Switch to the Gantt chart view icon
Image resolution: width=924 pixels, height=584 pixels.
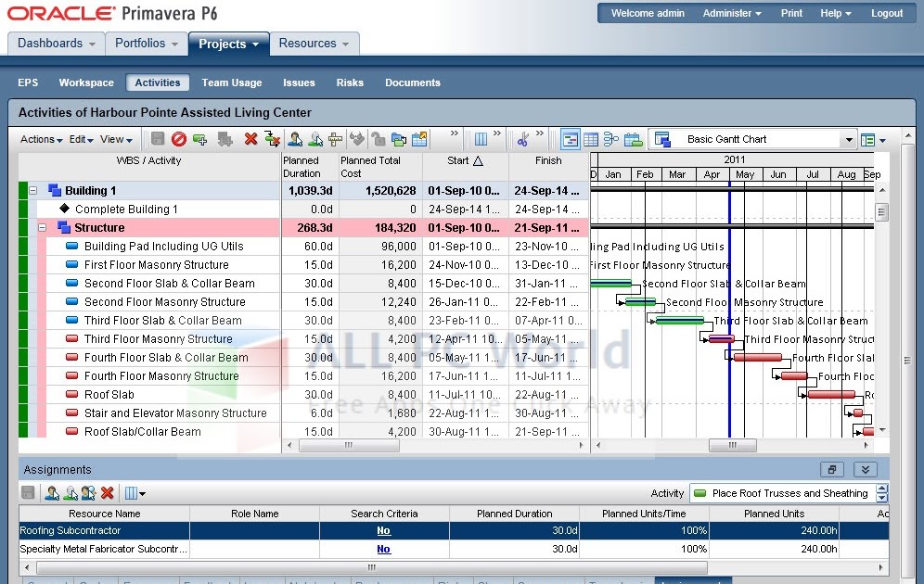point(571,140)
